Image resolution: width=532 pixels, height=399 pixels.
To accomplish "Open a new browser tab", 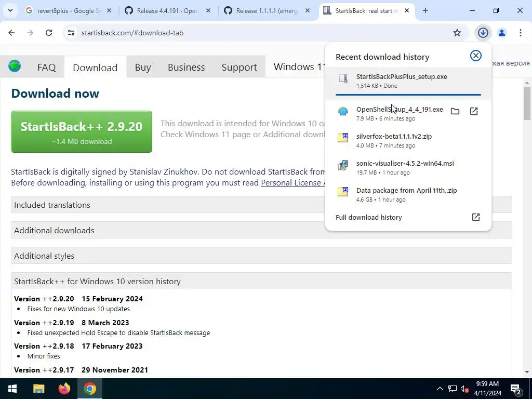I will click(x=425, y=10).
